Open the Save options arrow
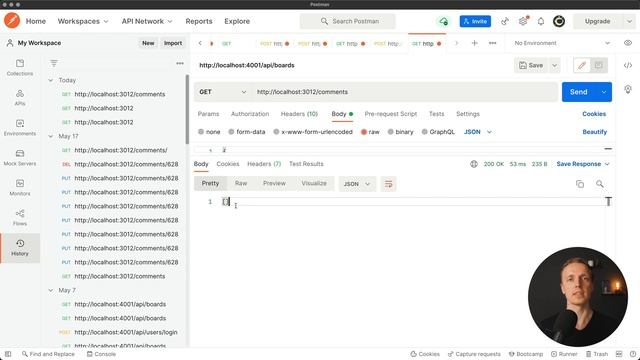Image resolution: width=640 pixels, height=360 pixels. tap(554, 65)
